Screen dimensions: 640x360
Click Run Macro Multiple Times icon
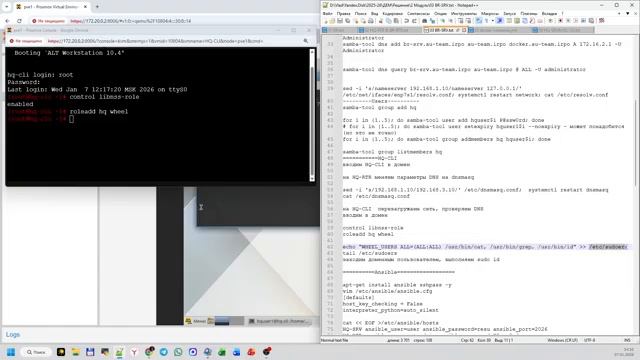pos(584,20)
